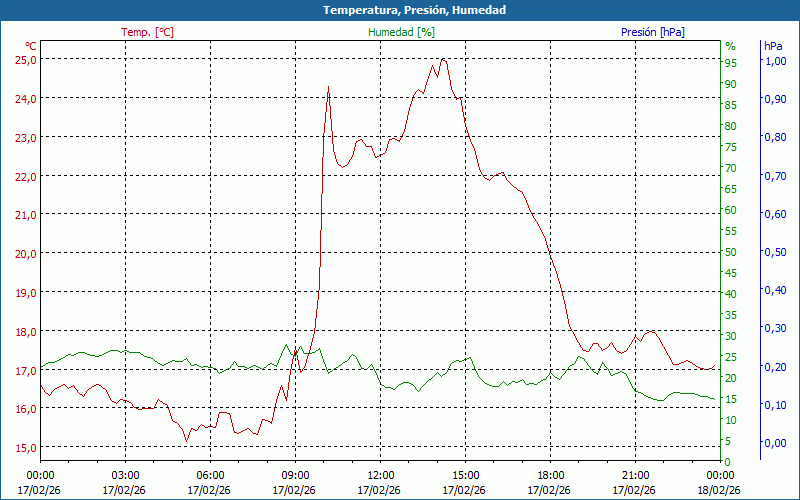Click the 95 humidity axis tick
Image resolution: width=800 pixels, height=500 pixels.
731,63
